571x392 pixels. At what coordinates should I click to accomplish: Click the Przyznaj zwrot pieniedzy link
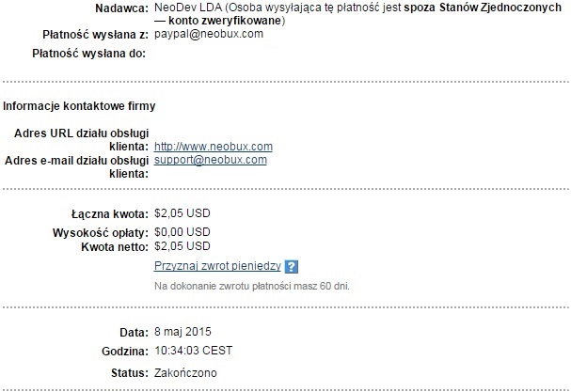[217, 266]
